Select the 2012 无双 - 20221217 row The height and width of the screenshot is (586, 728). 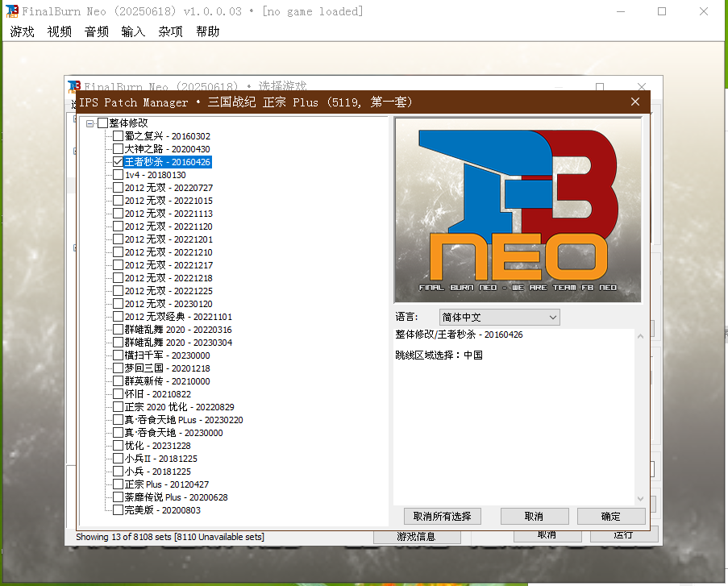168,265
